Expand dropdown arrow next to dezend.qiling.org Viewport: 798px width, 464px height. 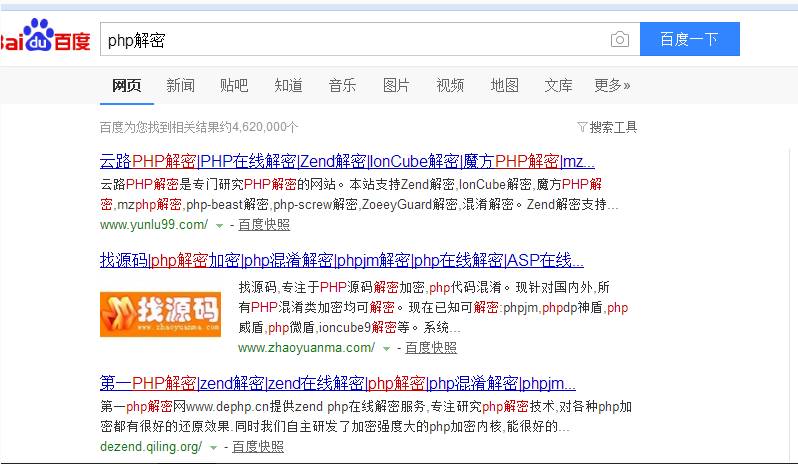point(213,448)
